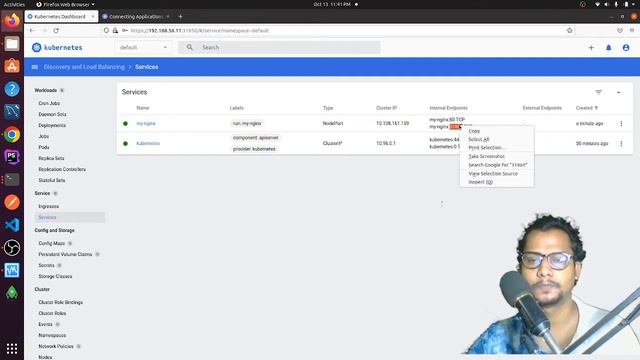Click the create new resource plus icon
Screen dimensions: 640x360
point(591,48)
